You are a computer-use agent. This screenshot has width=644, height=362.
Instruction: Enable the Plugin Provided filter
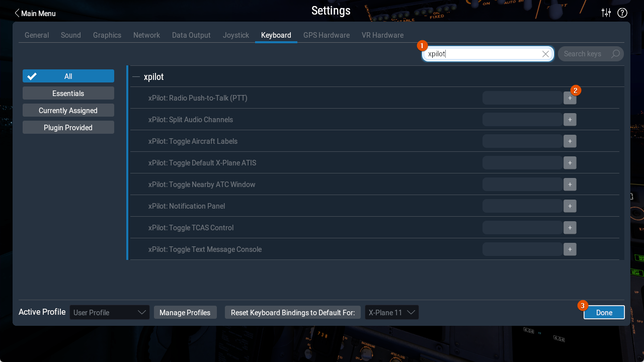(x=68, y=127)
